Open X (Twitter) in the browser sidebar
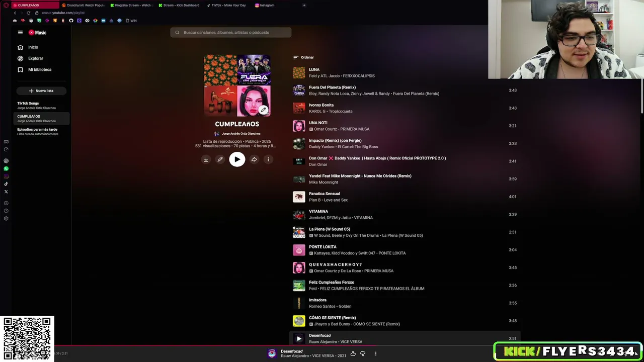644x362 pixels. (x=6, y=192)
